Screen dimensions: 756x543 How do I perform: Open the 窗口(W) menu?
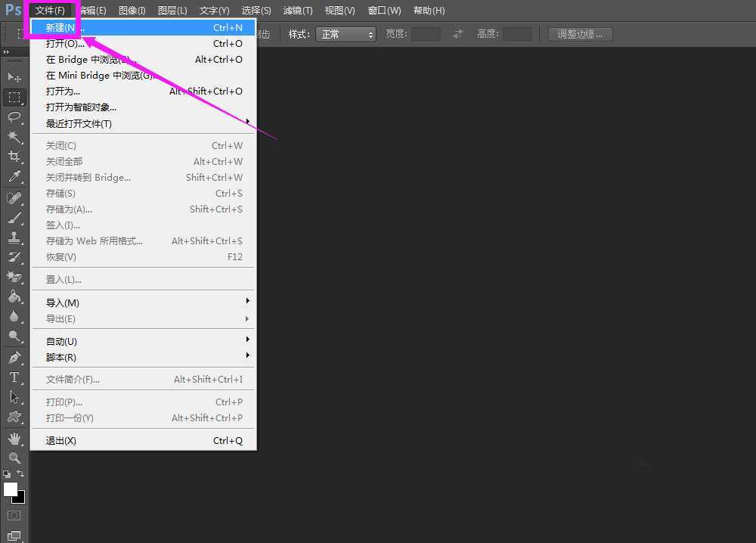(384, 10)
